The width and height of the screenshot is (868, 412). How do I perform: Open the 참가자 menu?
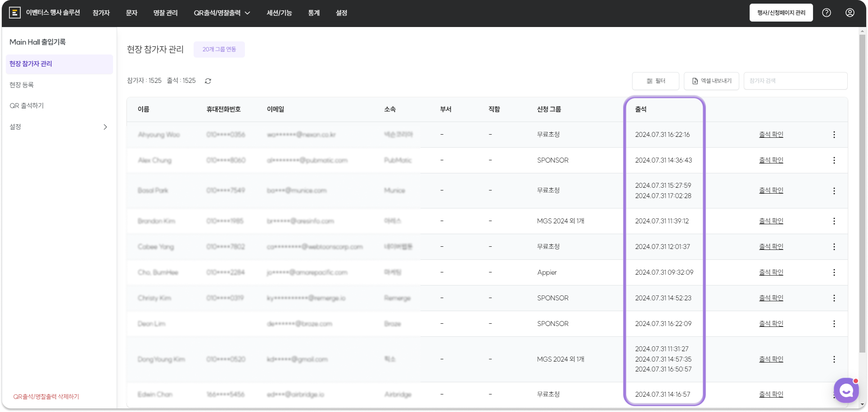coord(101,13)
